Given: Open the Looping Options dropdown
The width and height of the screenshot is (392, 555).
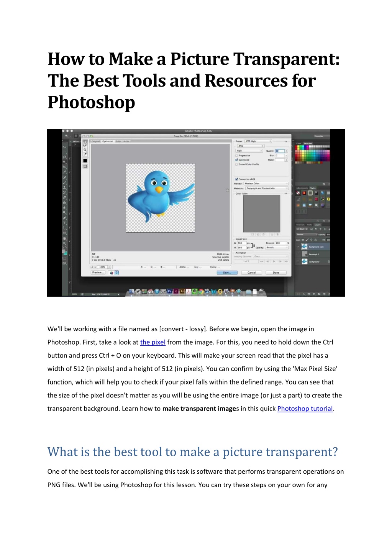Looking at the screenshot, I should point(271,256).
